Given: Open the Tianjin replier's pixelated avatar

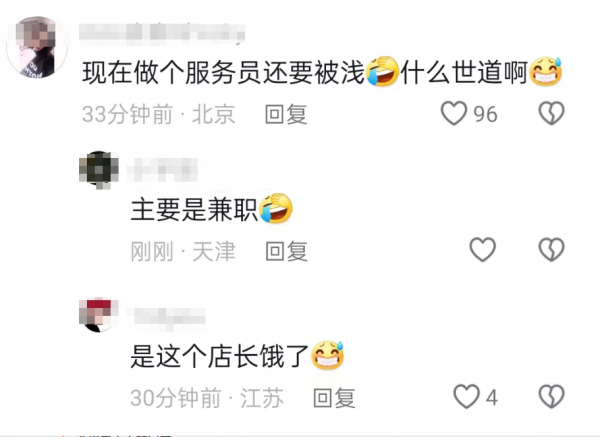Looking at the screenshot, I should click(99, 170).
